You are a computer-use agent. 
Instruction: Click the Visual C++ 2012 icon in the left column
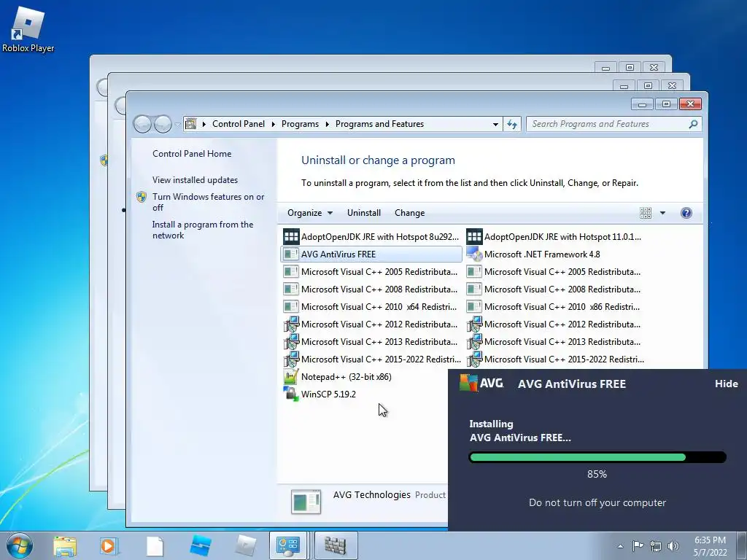290,324
